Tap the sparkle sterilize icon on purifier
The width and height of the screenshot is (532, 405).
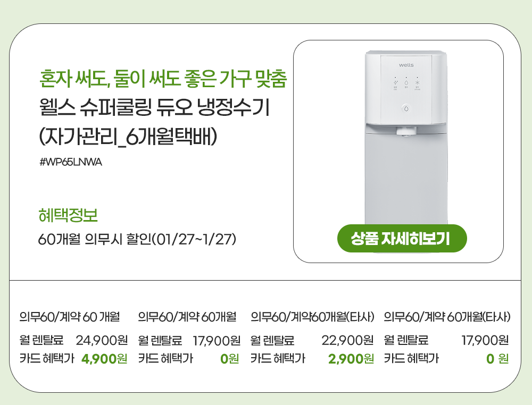tap(395, 83)
